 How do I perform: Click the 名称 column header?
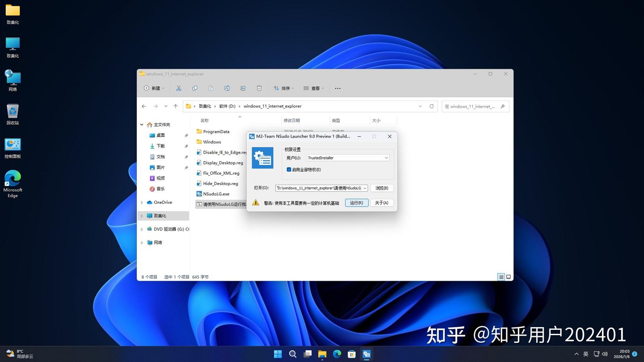tap(204, 120)
